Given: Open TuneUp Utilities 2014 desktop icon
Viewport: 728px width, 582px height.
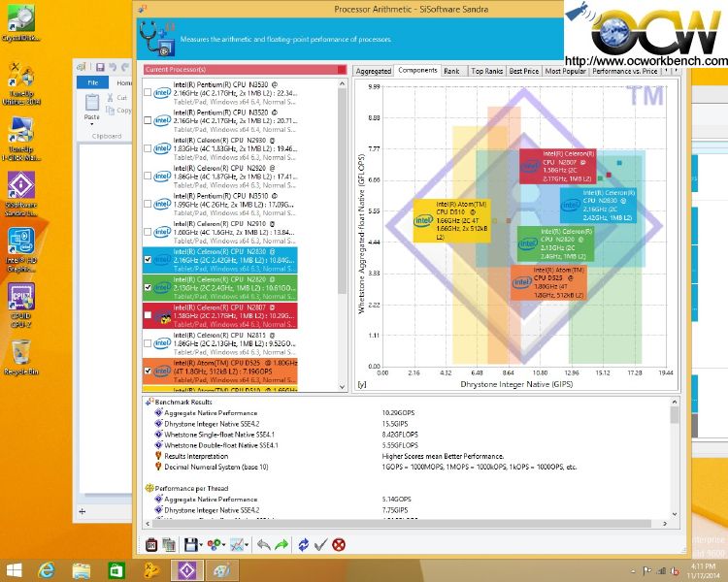Looking at the screenshot, I should point(21,83).
